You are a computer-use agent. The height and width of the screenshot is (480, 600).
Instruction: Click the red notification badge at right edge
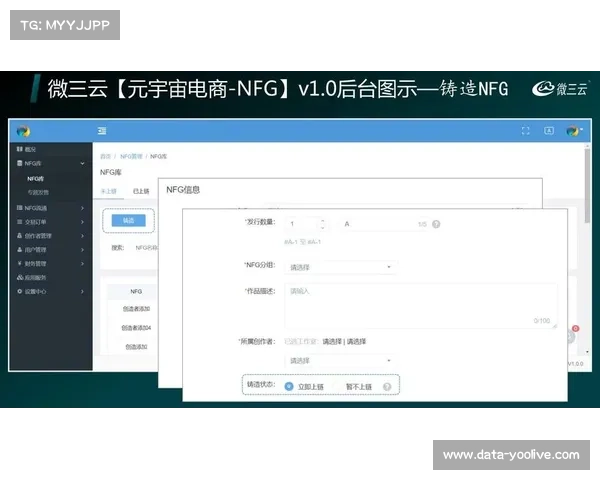[576, 328]
